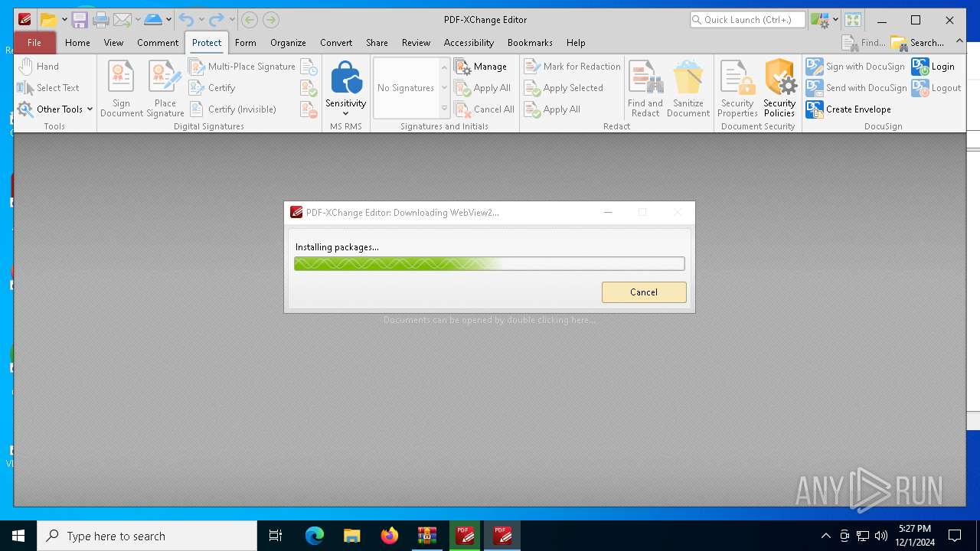
Task: Click the Windows taskbar search box
Action: click(x=147, y=536)
